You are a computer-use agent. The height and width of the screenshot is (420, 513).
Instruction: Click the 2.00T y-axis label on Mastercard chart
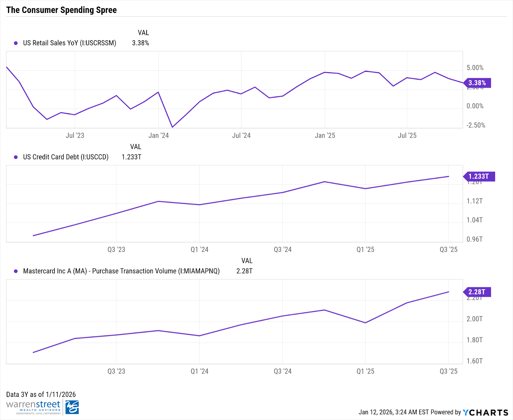point(474,319)
